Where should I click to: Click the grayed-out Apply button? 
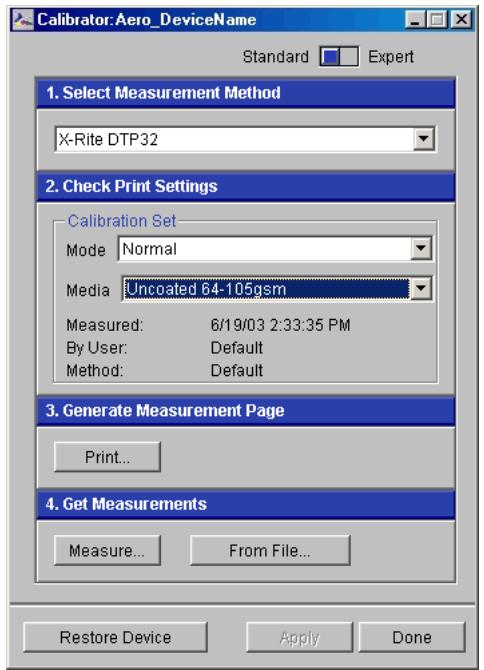[299, 637]
